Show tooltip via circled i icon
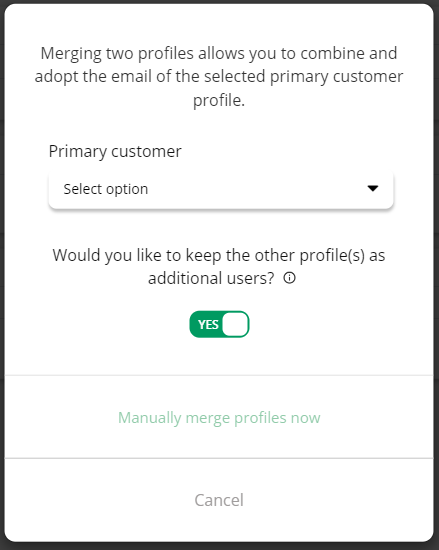The width and height of the screenshot is (439, 550). [x=289, y=278]
